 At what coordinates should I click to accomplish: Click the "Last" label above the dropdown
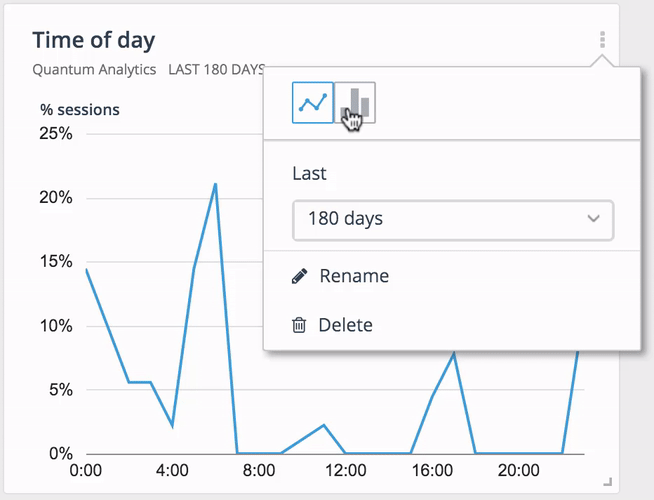tap(309, 173)
